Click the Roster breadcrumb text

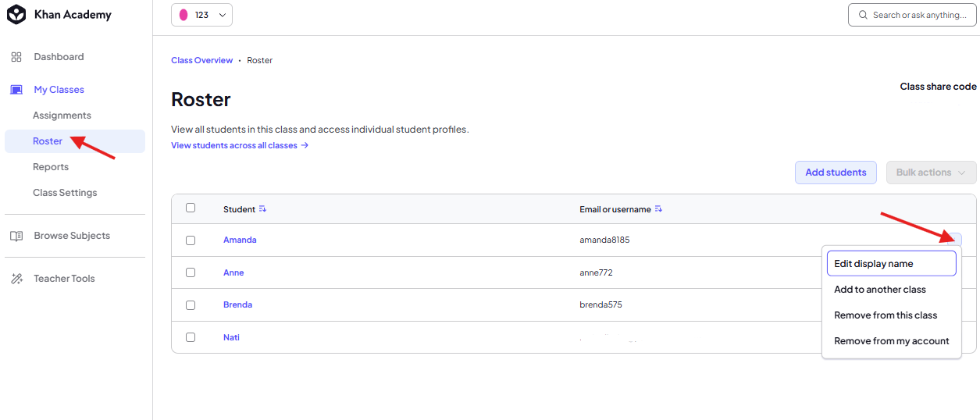[260, 60]
